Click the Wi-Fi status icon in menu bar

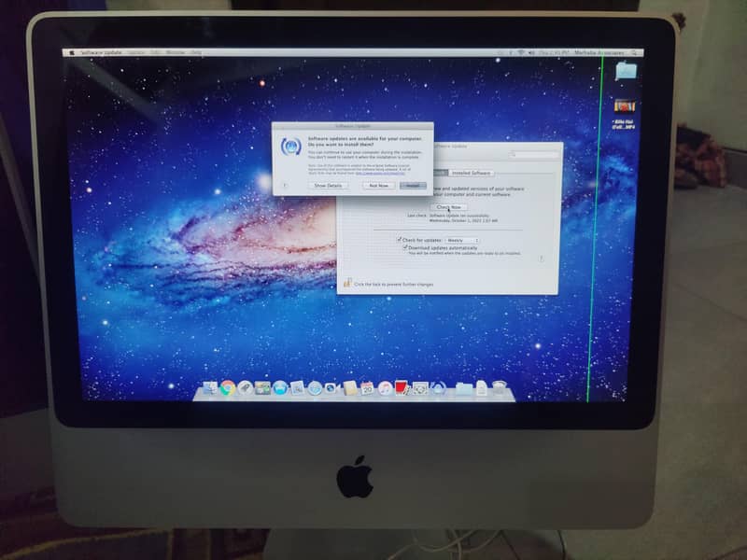521,53
